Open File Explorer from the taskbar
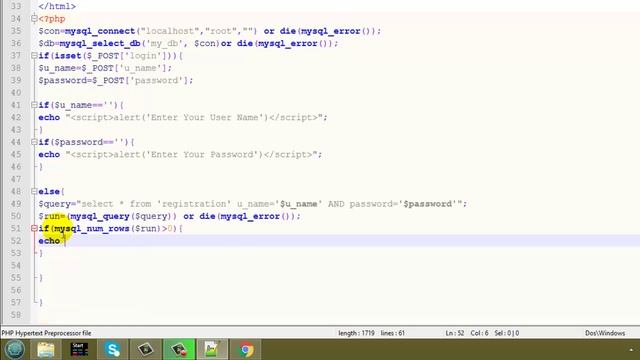Screen dimensions: 640x360 [46, 350]
